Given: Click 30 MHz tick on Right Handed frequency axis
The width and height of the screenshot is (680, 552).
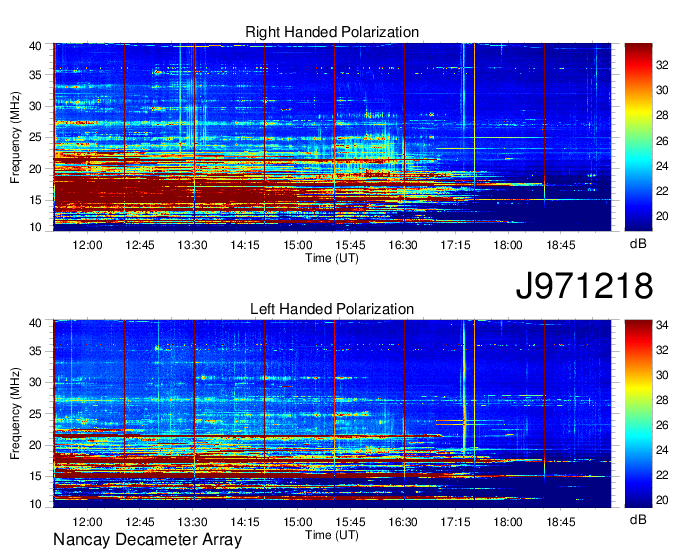Looking at the screenshot, I should point(35,106).
